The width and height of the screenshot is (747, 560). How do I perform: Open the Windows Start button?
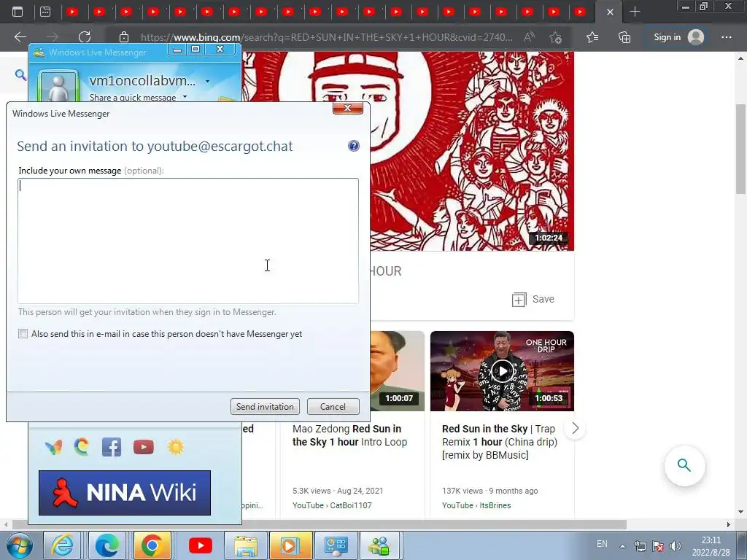[x=19, y=545]
